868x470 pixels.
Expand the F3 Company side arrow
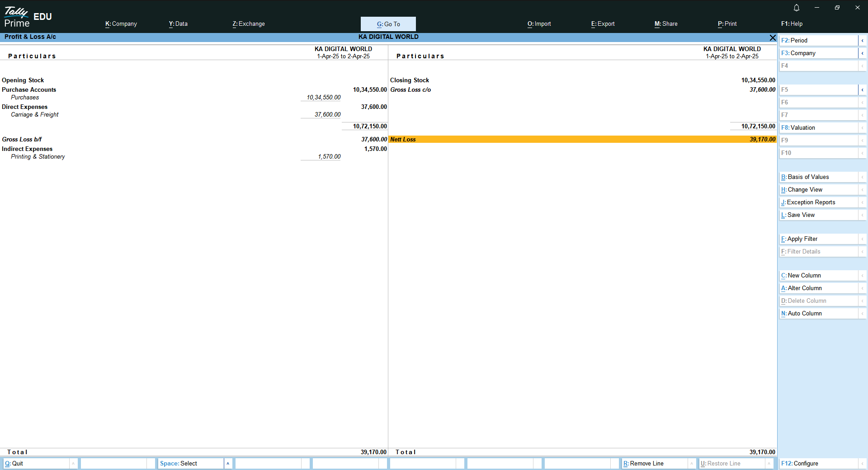(862, 53)
